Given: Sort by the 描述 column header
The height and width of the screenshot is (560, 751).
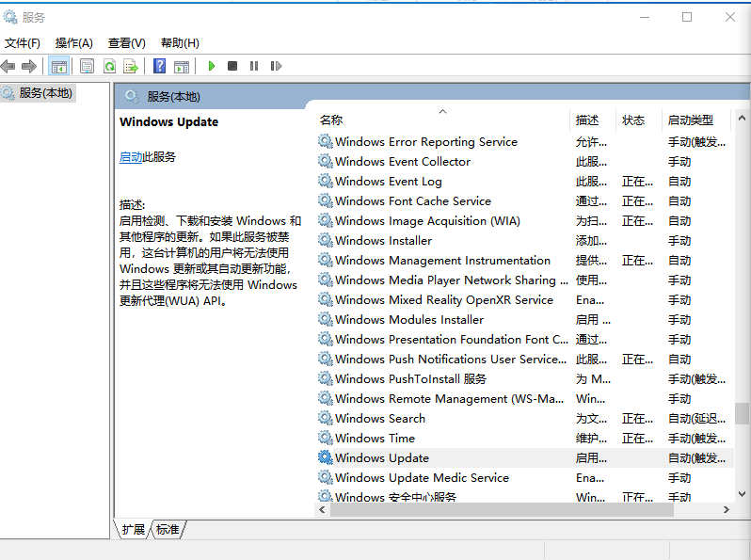Looking at the screenshot, I should (593, 120).
